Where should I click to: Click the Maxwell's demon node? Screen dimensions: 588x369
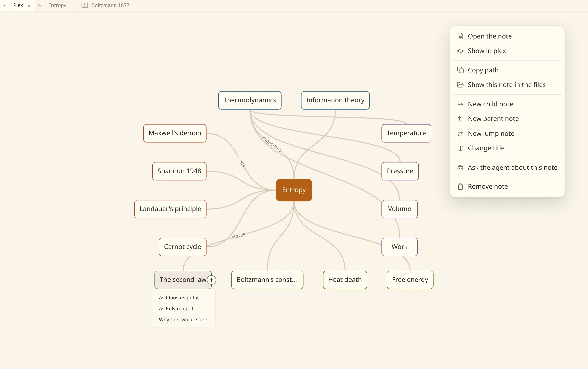click(175, 133)
